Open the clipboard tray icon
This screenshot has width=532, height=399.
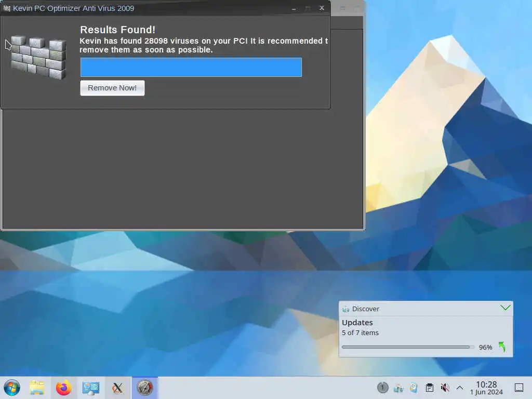[x=429, y=388]
